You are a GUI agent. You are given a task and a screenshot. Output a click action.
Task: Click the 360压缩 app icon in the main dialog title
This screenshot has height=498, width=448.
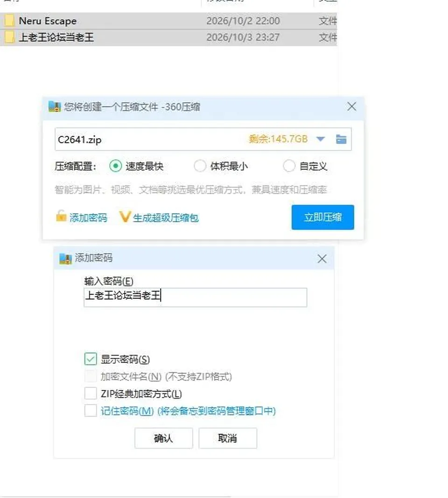(55, 107)
